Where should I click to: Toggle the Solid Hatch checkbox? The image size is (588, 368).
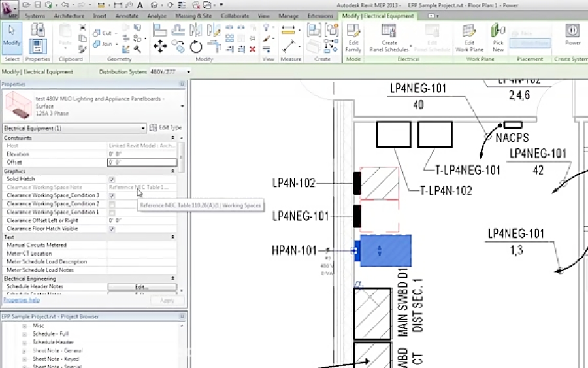coord(112,180)
